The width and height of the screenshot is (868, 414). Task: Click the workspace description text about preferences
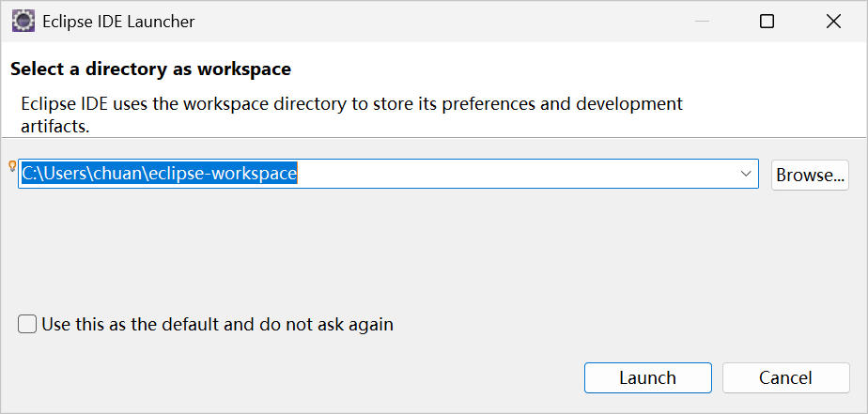351,115
